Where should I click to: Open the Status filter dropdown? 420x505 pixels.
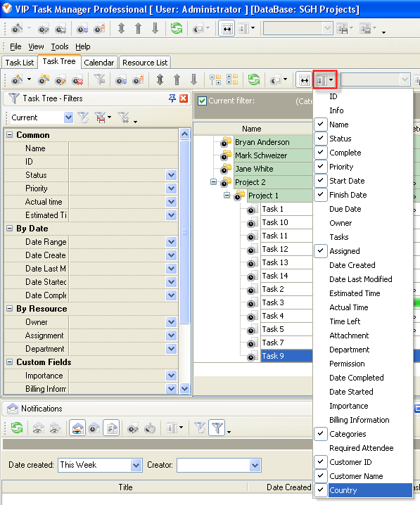(x=172, y=175)
